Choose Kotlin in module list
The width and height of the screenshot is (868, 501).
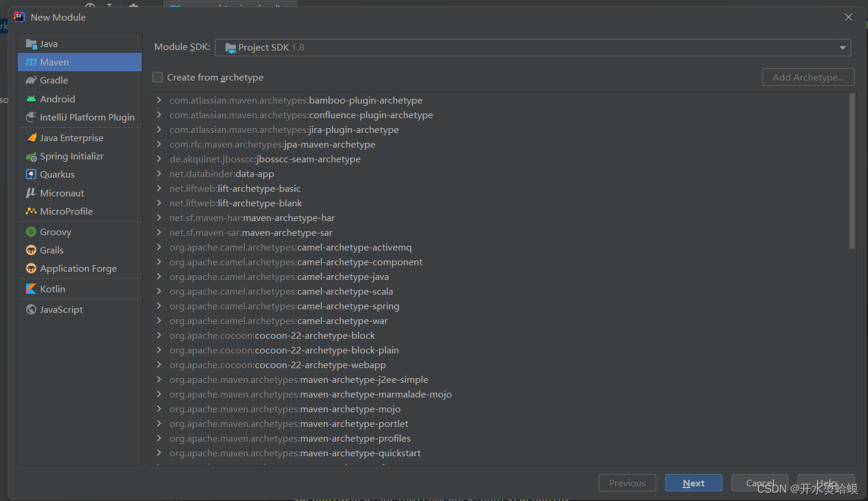coord(80,289)
